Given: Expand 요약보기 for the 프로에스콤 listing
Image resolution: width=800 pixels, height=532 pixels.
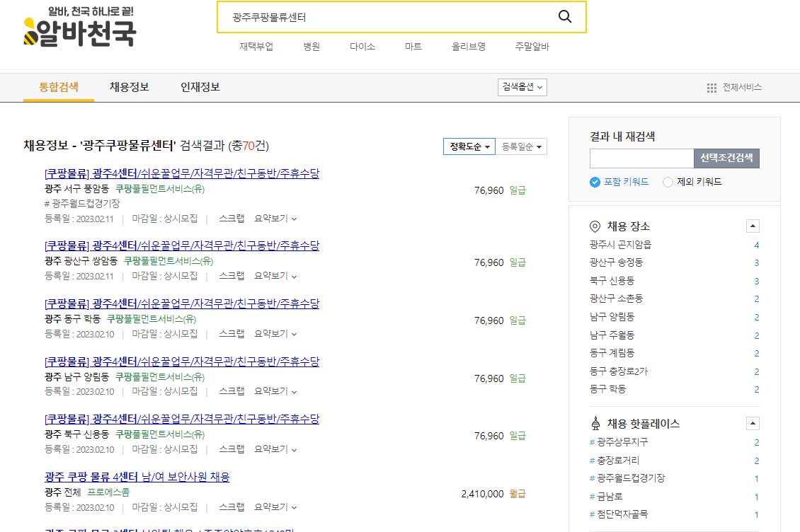Looking at the screenshot, I should 275,507.
